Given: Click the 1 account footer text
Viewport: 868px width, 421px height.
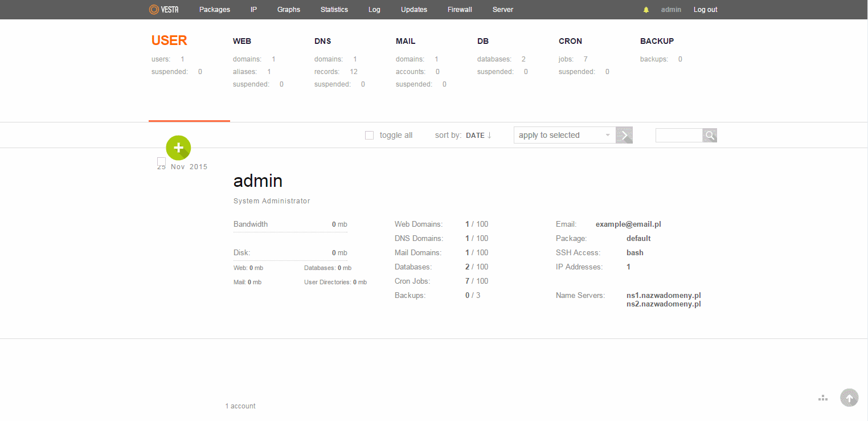Looking at the screenshot, I should pyautogui.click(x=240, y=406).
